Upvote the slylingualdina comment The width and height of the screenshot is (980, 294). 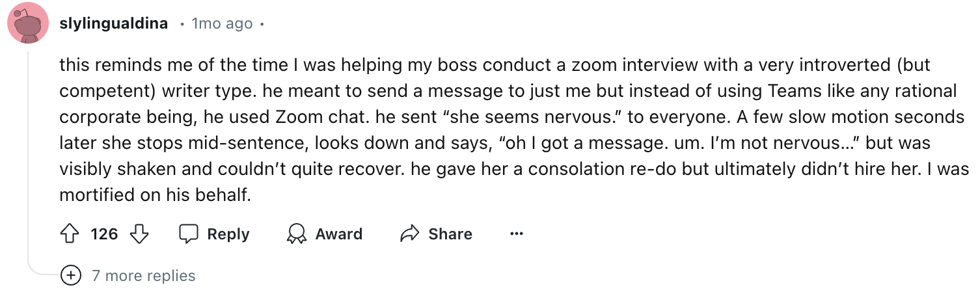click(70, 234)
